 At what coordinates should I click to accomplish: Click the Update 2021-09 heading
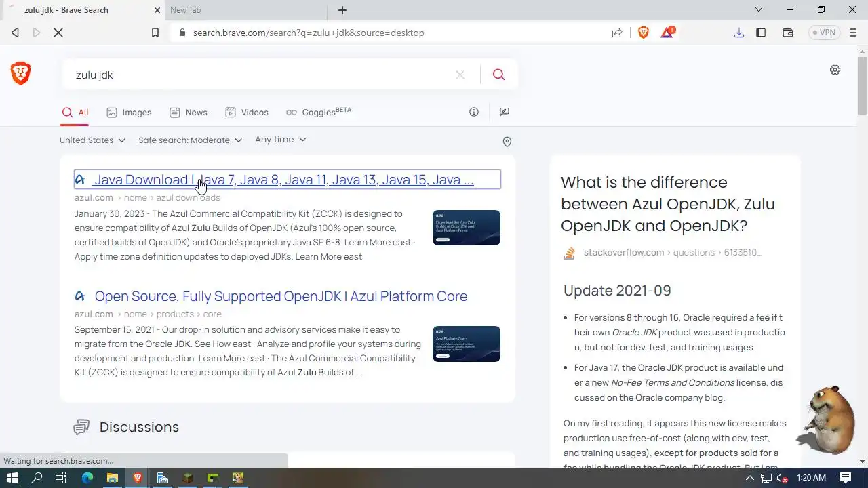(617, 290)
